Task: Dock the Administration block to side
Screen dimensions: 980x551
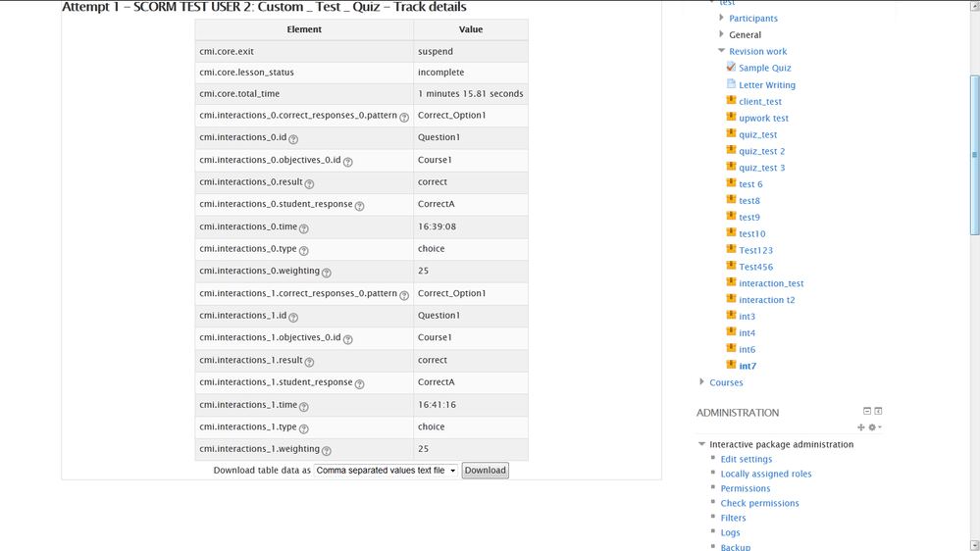Action: (x=878, y=411)
